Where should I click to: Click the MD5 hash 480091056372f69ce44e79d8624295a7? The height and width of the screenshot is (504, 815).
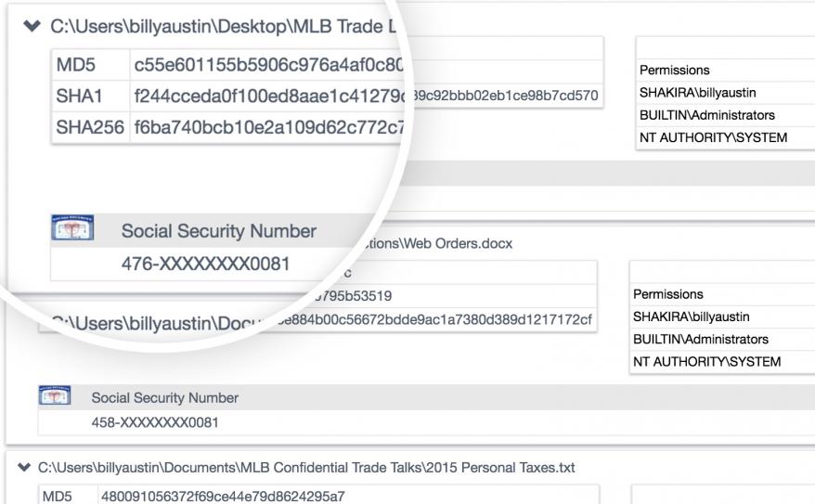(222, 497)
